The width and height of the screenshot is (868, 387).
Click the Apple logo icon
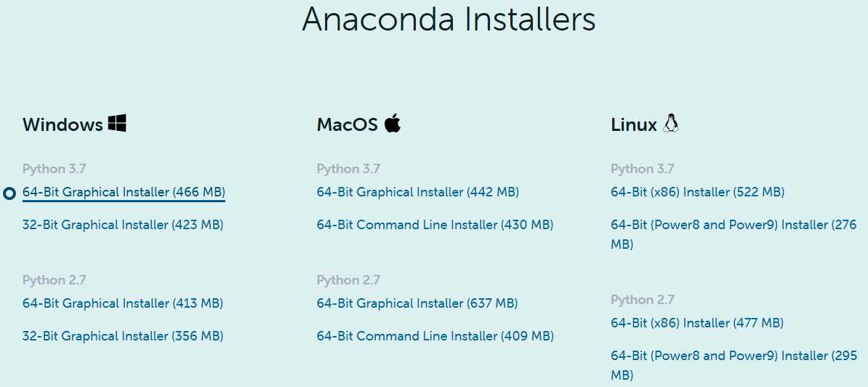[x=393, y=123]
